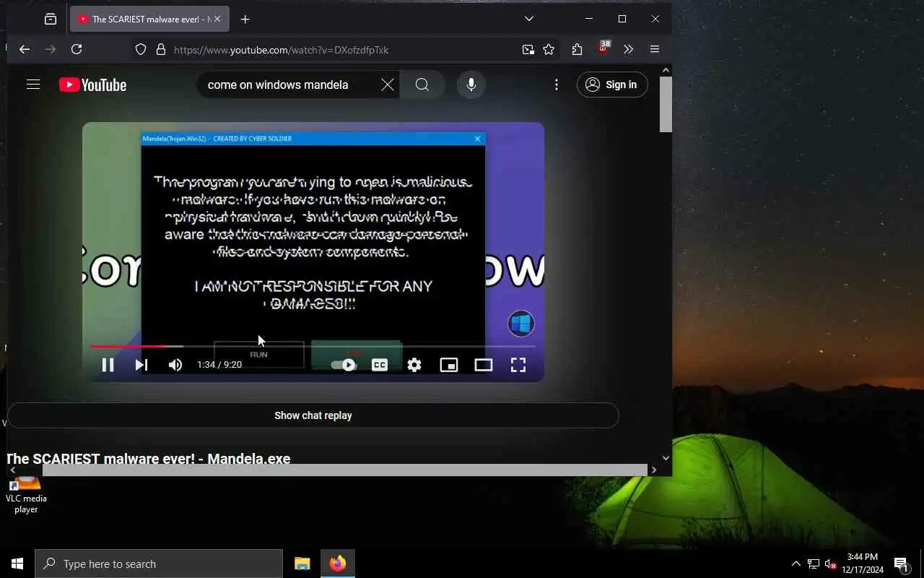Enable YouTube miniplayer mode

coord(449,365)
